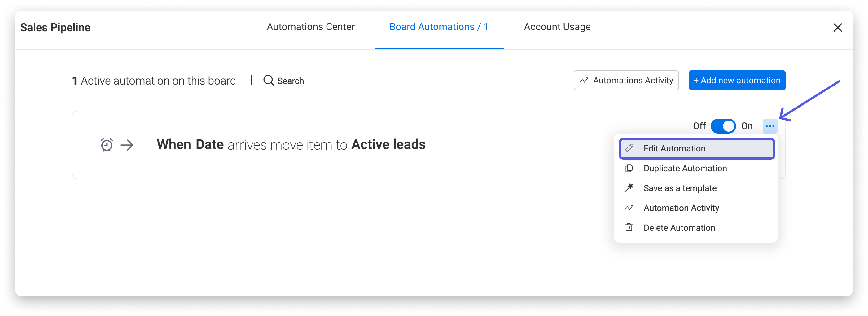Open the three-dot automation options menu
This screenshot has width=868, height=316.
pos(770,126)
